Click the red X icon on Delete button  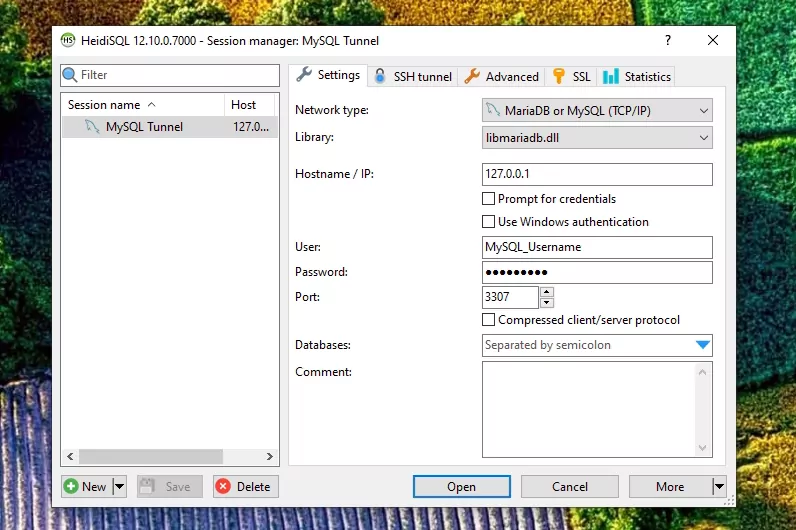pyautogui.click(x=223, y=486)
